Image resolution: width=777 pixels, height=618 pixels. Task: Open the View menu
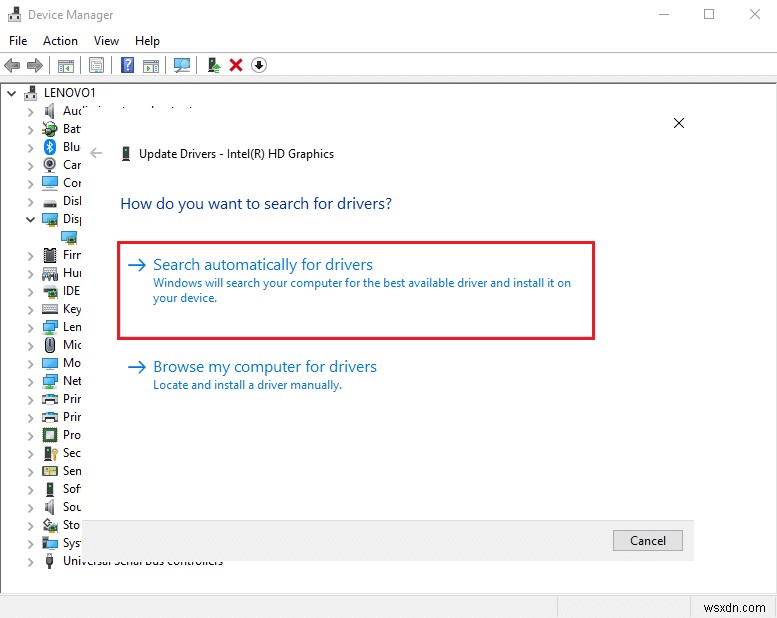click(x=107, y=41)
